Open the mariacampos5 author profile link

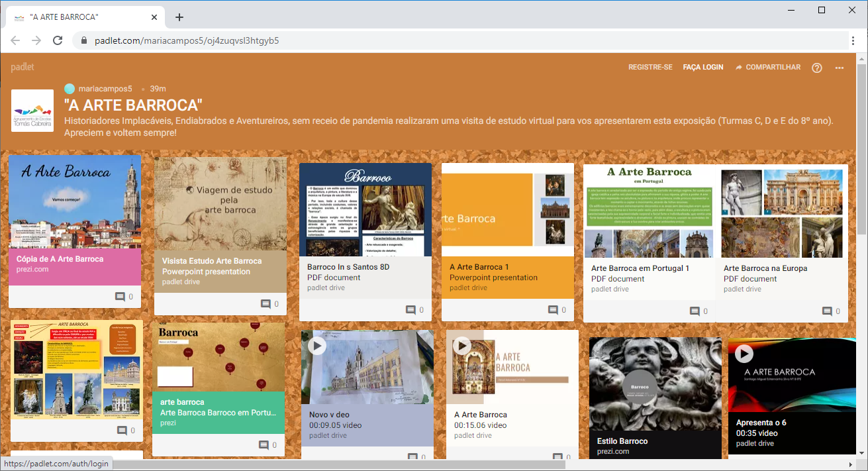(x=105, y=89)
